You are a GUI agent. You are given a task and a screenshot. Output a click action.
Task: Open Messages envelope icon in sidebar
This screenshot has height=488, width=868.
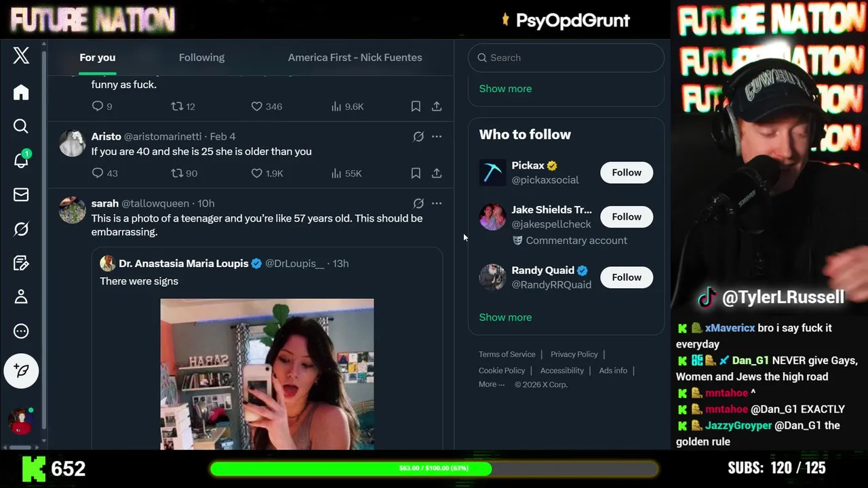[21, 195]
